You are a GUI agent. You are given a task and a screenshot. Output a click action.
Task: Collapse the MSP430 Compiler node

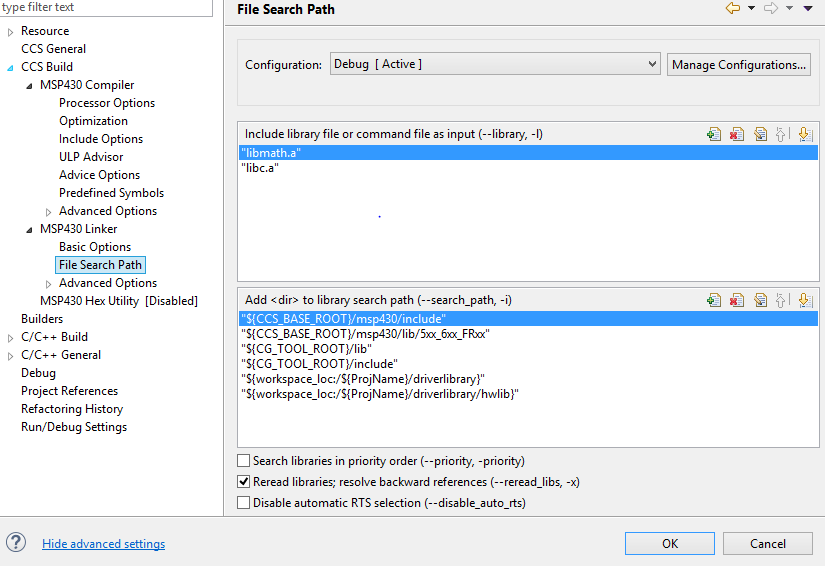(x=30, y=85)
